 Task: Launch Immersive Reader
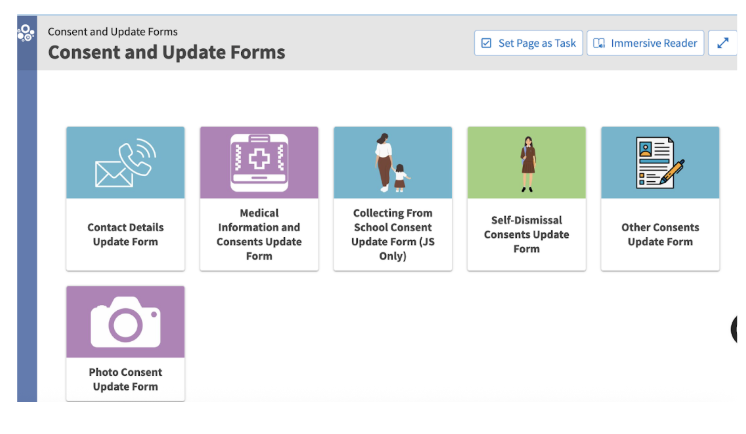click(645, 43)
